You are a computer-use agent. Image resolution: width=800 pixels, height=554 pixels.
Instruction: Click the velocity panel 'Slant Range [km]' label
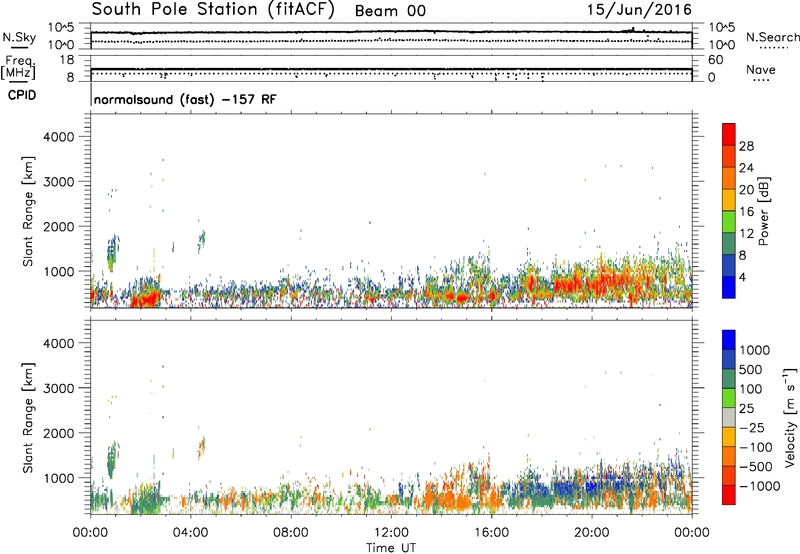28,417
